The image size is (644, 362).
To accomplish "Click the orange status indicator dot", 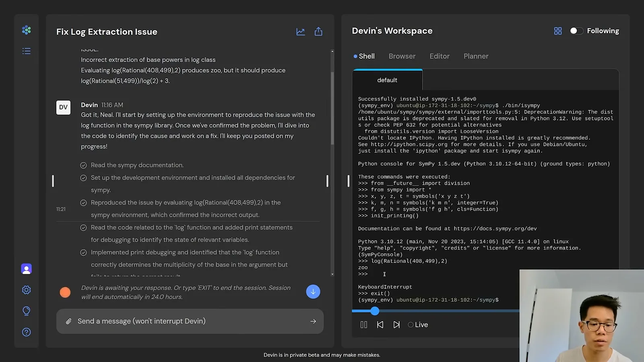I will [65, 292].
